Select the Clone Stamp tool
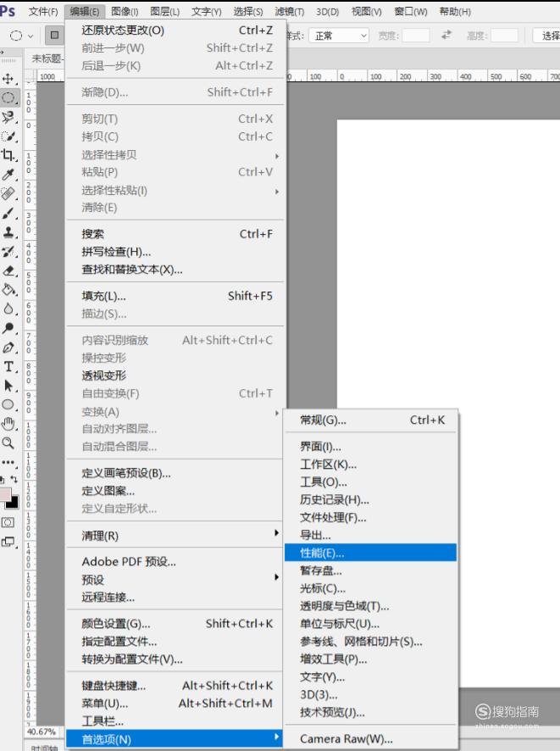The width and height of the screenshot is (560, 751). coord(8,232)
